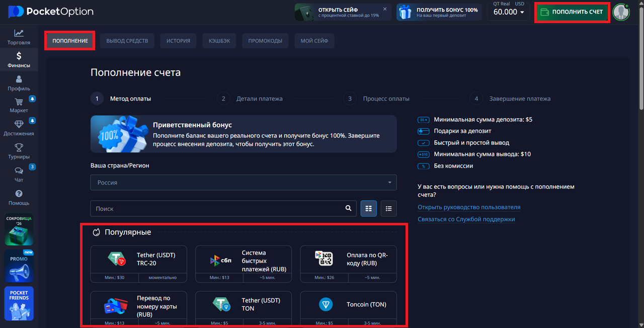
Task: Select the Мой сейф tab
Action: tap(314, 41)
